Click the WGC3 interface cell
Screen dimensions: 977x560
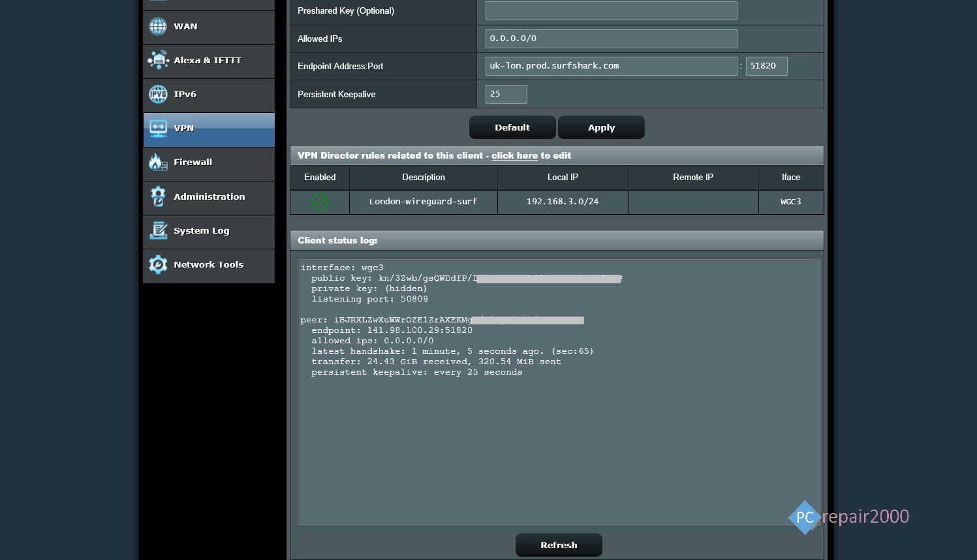[x=791, y=202]
